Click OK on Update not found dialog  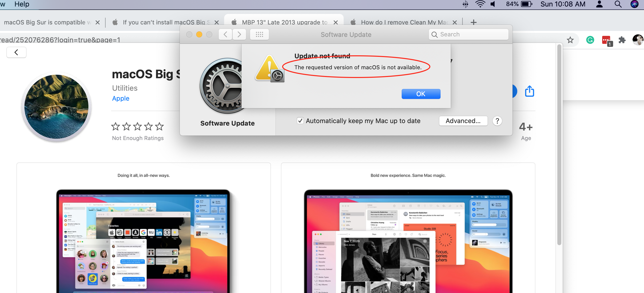click(421, 94)
